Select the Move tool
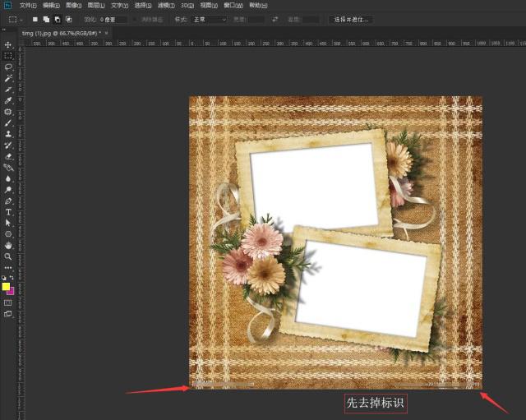The width and height of the screenshot is (526, 420). tap(8, 44)
